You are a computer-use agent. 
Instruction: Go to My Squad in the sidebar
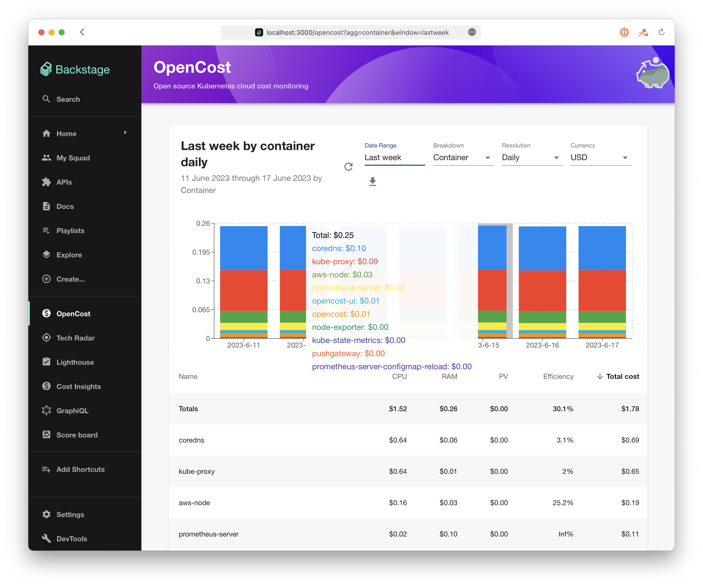click(73, 158)
